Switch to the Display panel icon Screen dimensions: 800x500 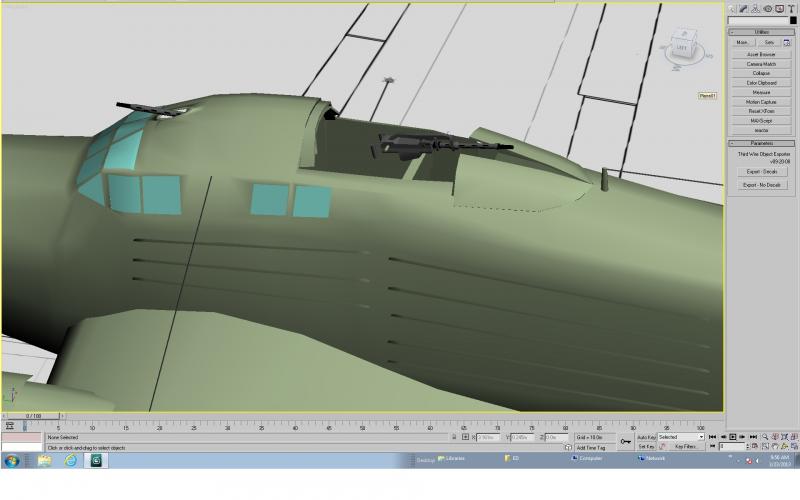click(x=780, y=9)
